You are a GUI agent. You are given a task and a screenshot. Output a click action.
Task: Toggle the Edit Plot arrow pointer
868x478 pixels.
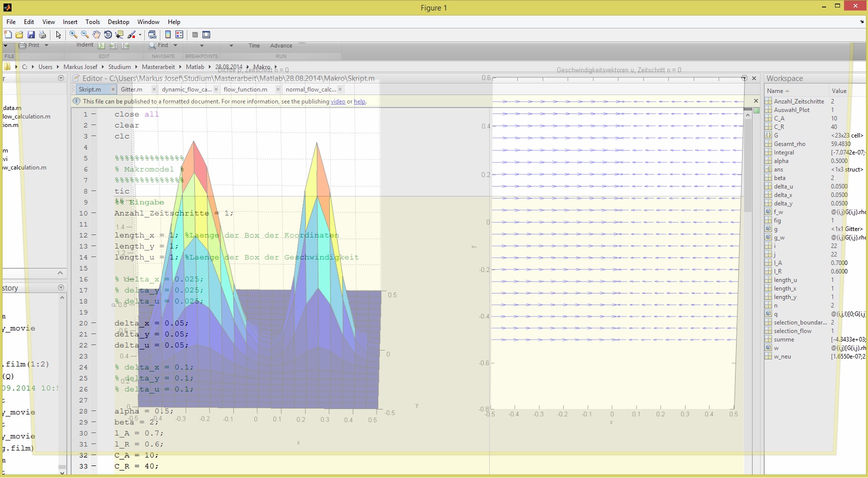pos(58,34)
